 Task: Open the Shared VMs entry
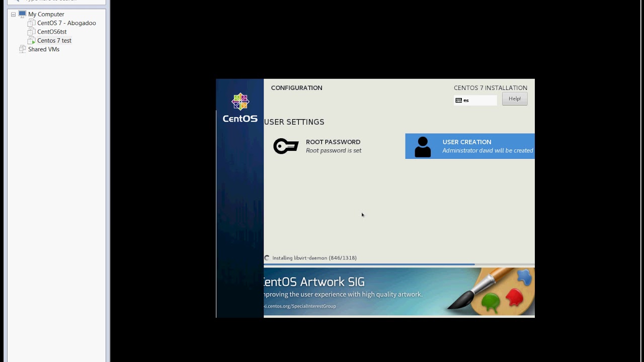point(44,49)
